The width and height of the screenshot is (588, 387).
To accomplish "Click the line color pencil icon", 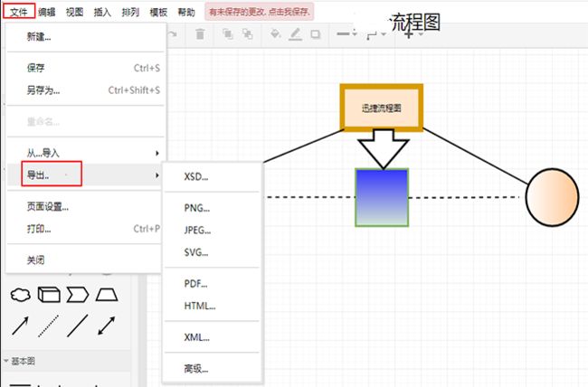I will (x=296, y=34).
